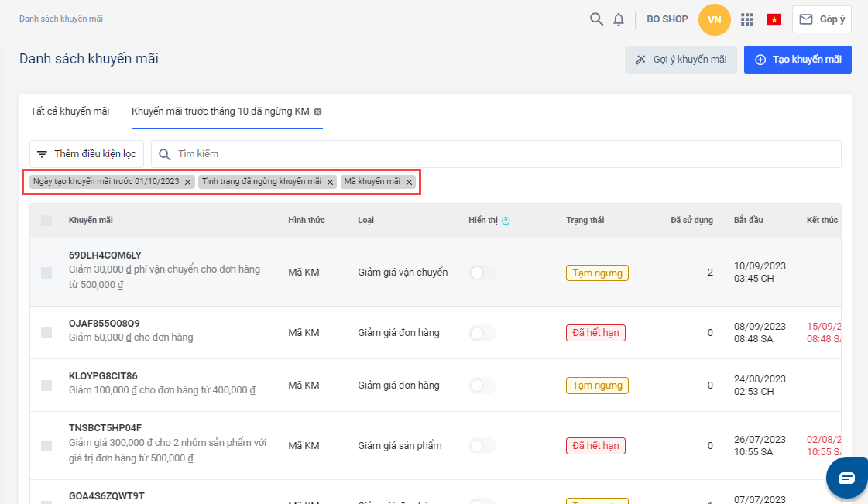Click the VN user avatar

click(714, 19)
